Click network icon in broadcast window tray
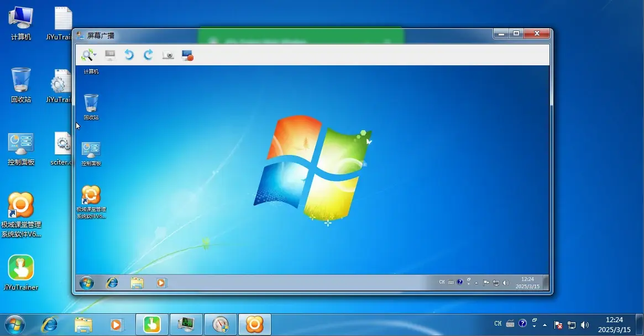The image size is (644, 336). tap(496, 282)
